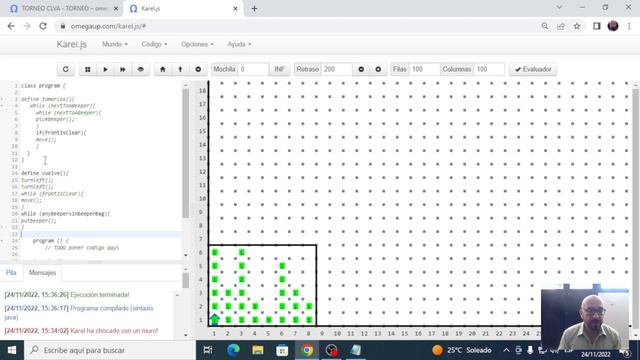Open the Opciones dropdown menu
The width and height of the screenshot is (640, 360).
tap(197, 44)
